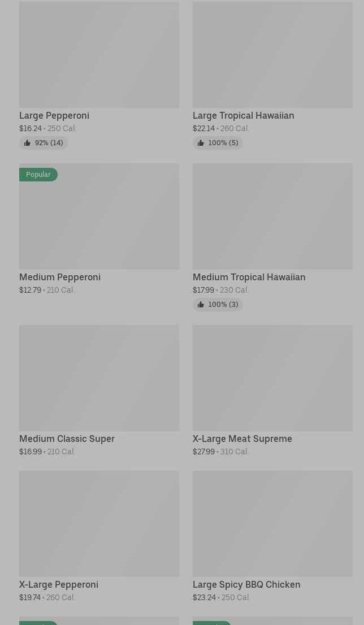This screenshot has width=364, height=625.
Task: Click the X-Large Meat Supreme name
Action: pos(242,439)
